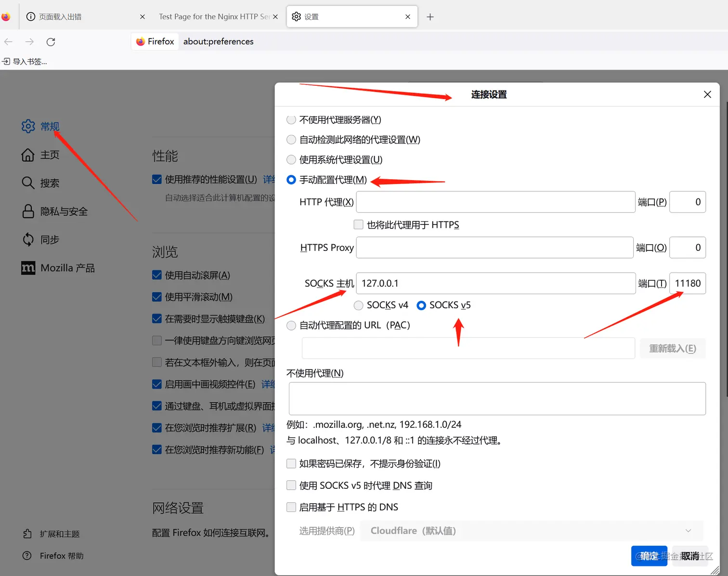Screen dimensions: 728x576
Task: Select SOCKS v5 radio button
Action: 421,305
